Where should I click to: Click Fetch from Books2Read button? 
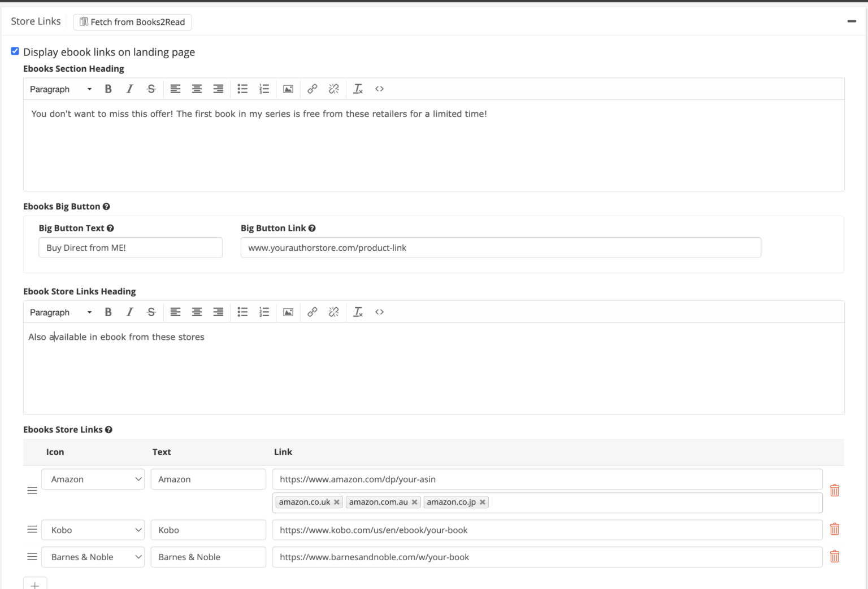click(132, 22)
